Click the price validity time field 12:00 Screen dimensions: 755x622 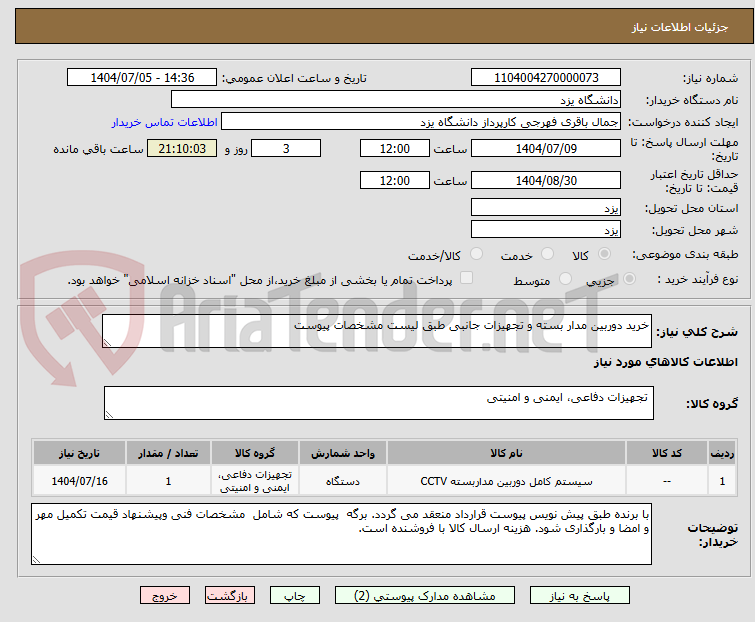coord(395,181)
